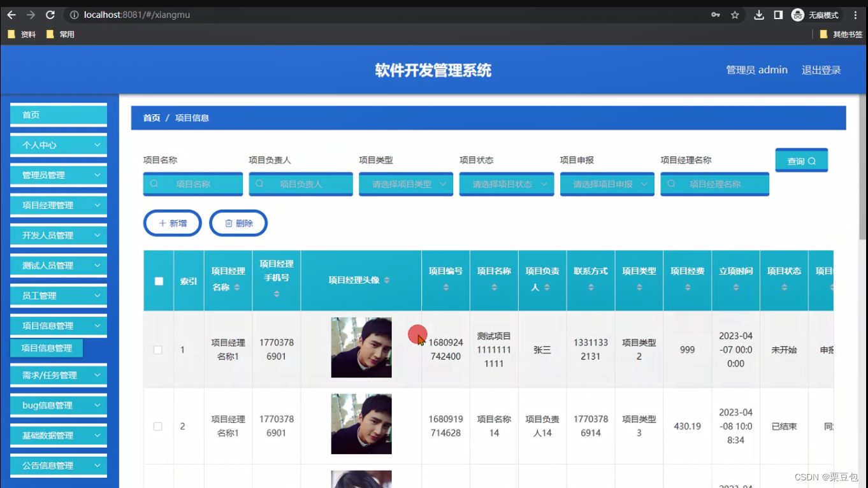Open project manager photo in row 2

361,424
